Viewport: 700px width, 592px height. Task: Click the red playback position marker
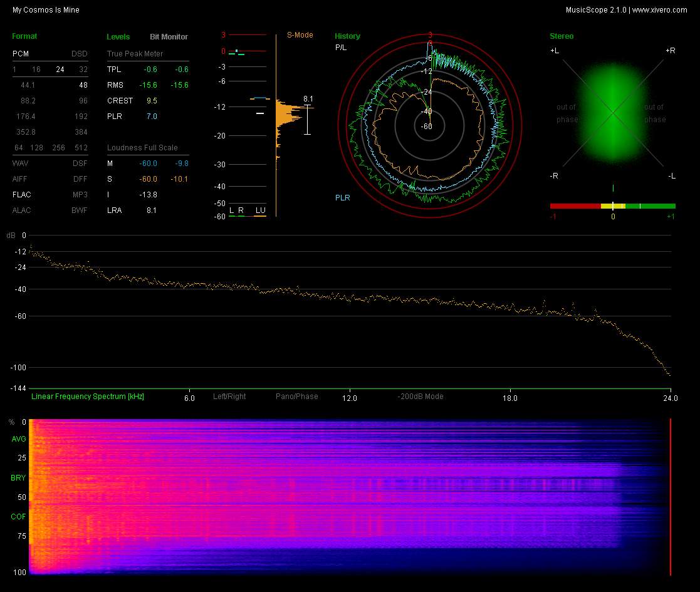click(671, 496)
